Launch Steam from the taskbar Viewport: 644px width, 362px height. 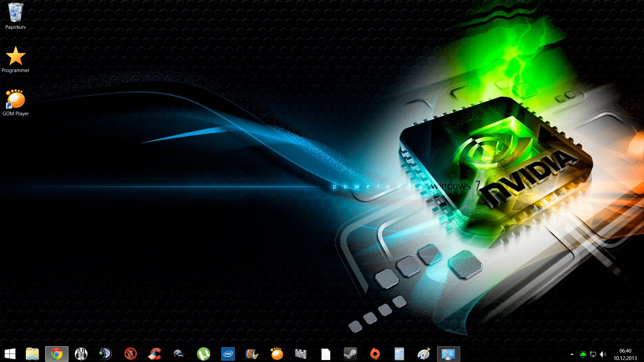351,354
